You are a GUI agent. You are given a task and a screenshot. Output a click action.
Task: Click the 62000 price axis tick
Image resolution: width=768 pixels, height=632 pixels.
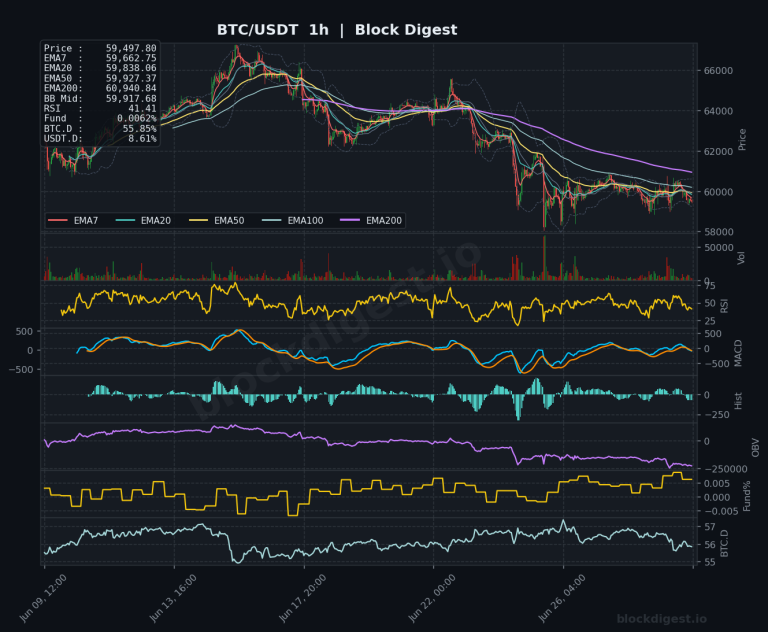pyautogui.click(x=718, y=152)
